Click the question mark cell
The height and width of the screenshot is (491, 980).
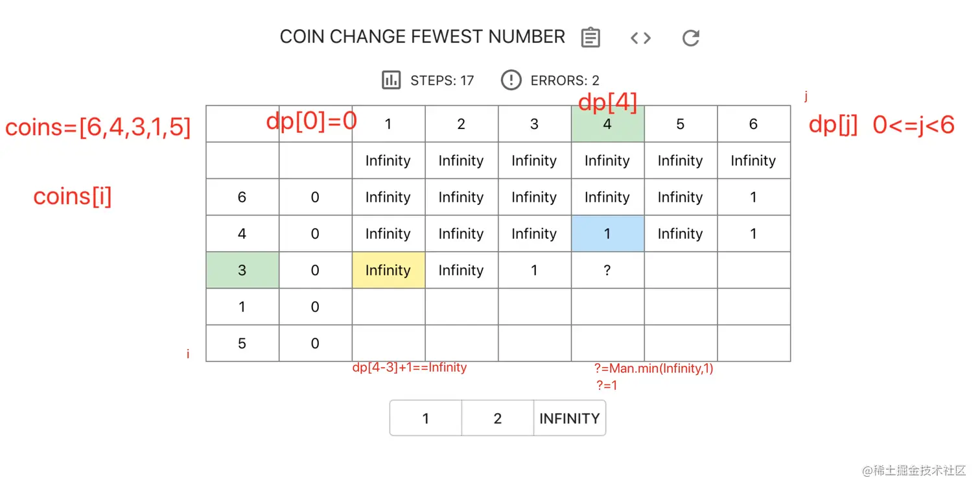click(607, 270)
